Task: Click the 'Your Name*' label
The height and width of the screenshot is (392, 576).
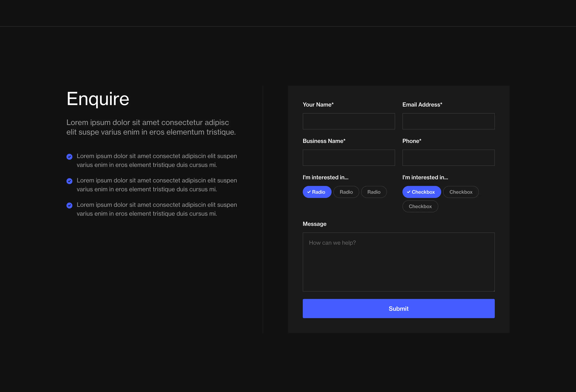Action: (318, 105)
